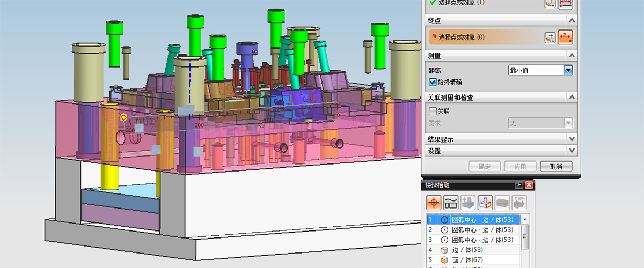Collapse the 测量 section
Viewport: 644px width, 268px height.
572,56
